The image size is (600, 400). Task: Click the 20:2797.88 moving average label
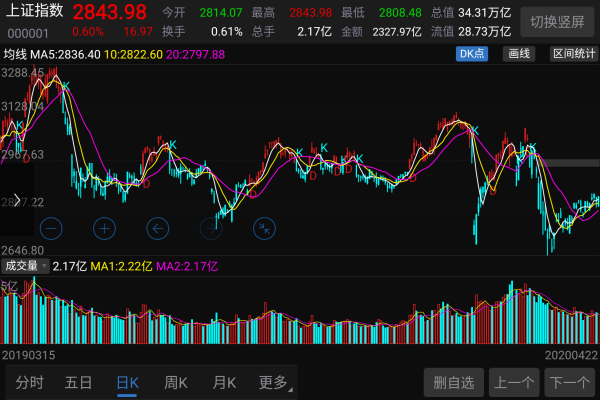196,55
